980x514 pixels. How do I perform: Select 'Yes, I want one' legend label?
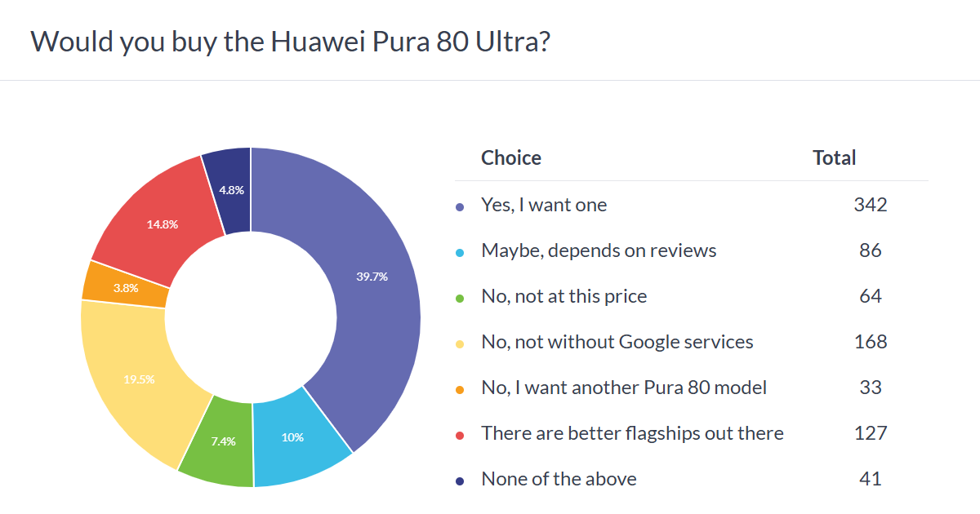[x=544, y=205]
